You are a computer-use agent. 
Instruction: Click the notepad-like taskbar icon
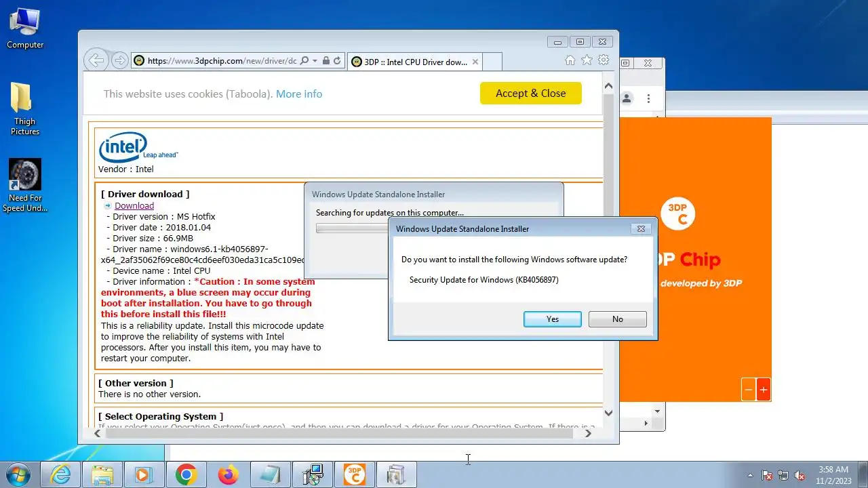click(x=270, y=475)
